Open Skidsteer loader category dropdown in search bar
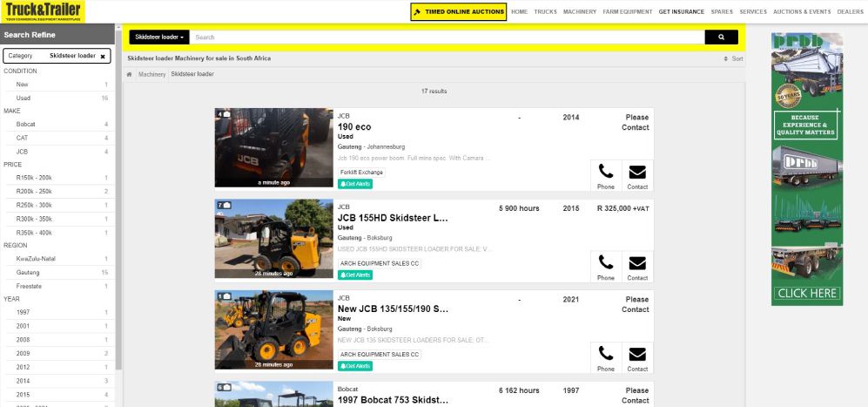The height and width of the screenshot is (407, 868). (159, 37)
